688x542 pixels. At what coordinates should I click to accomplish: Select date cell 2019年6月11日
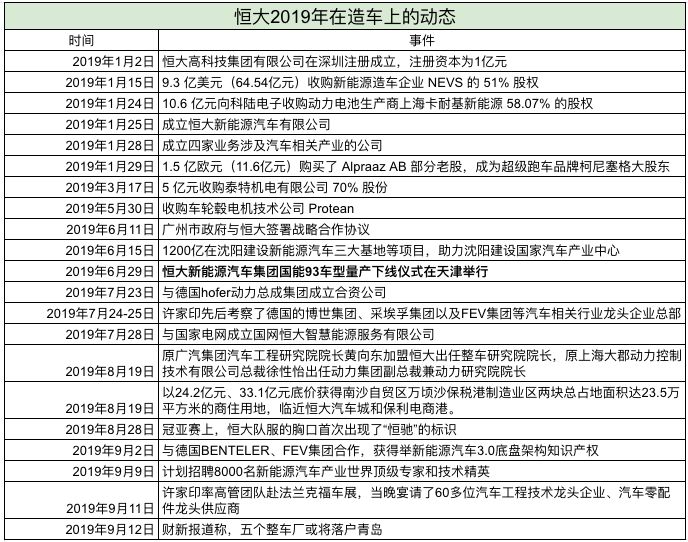click(x=81, y=230)
